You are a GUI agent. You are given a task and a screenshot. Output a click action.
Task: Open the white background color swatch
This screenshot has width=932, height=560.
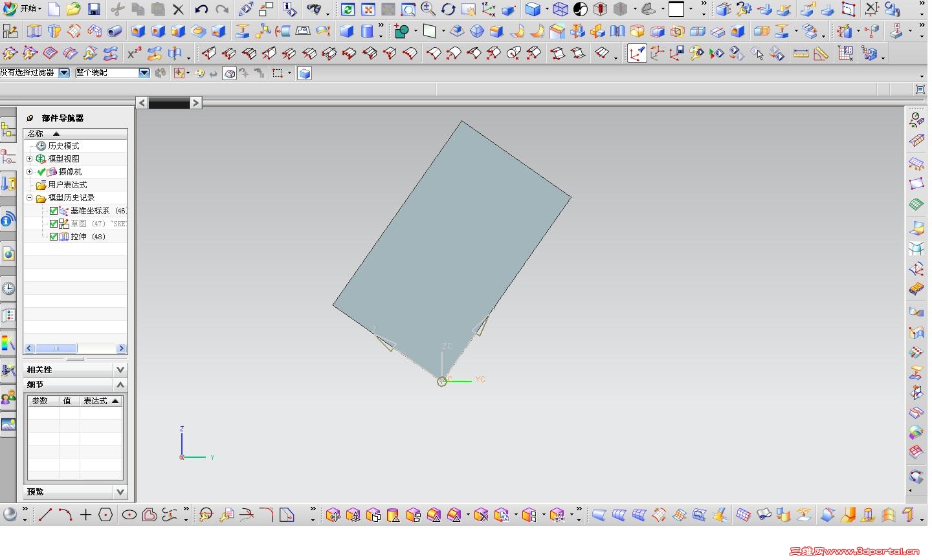point(676,9)
